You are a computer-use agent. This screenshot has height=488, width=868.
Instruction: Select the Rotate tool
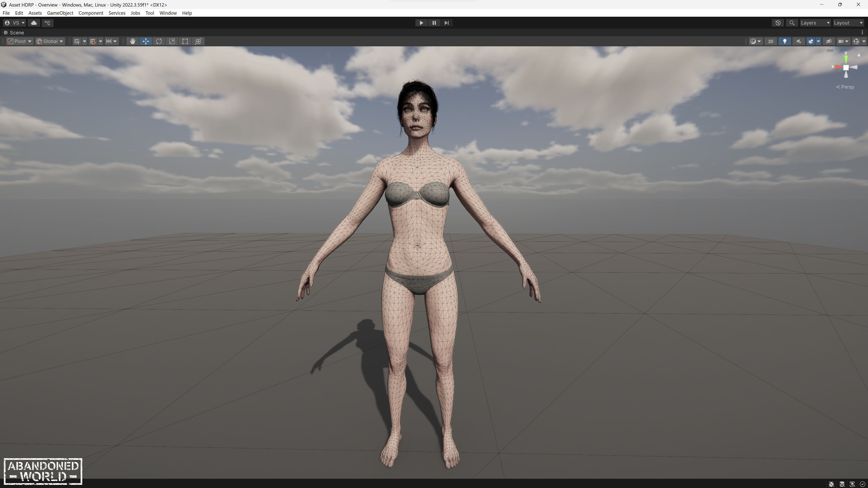[x=159, y=41]
